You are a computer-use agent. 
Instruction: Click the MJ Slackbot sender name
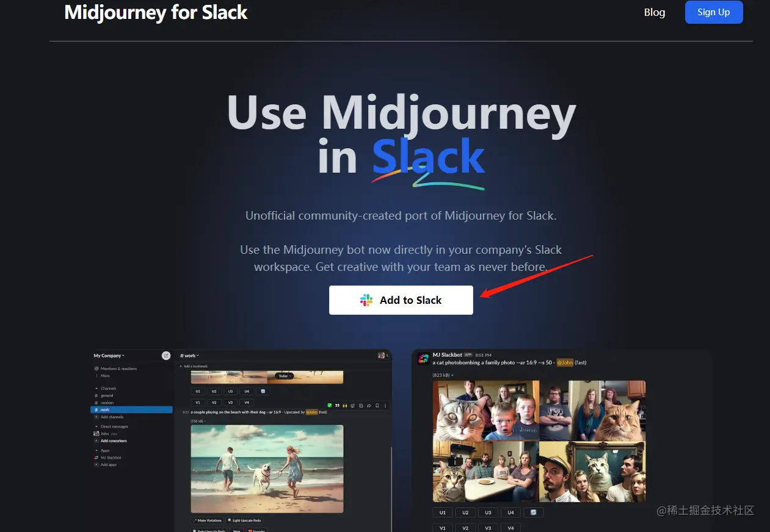tap(448, 355)
